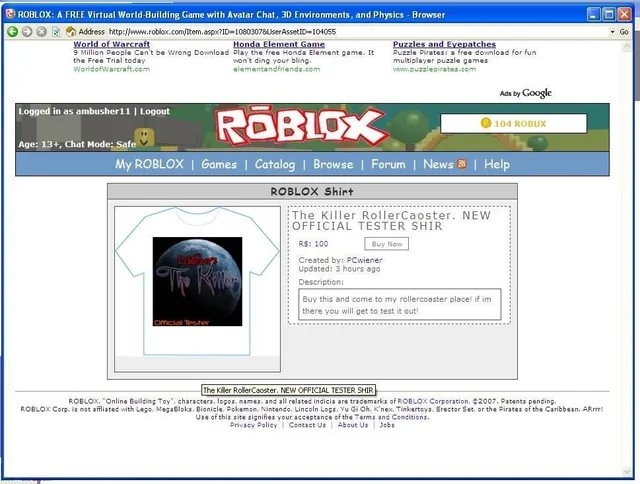
Task: Open Puzzles and Eyepatches ad link
Action: click(444, 44)
